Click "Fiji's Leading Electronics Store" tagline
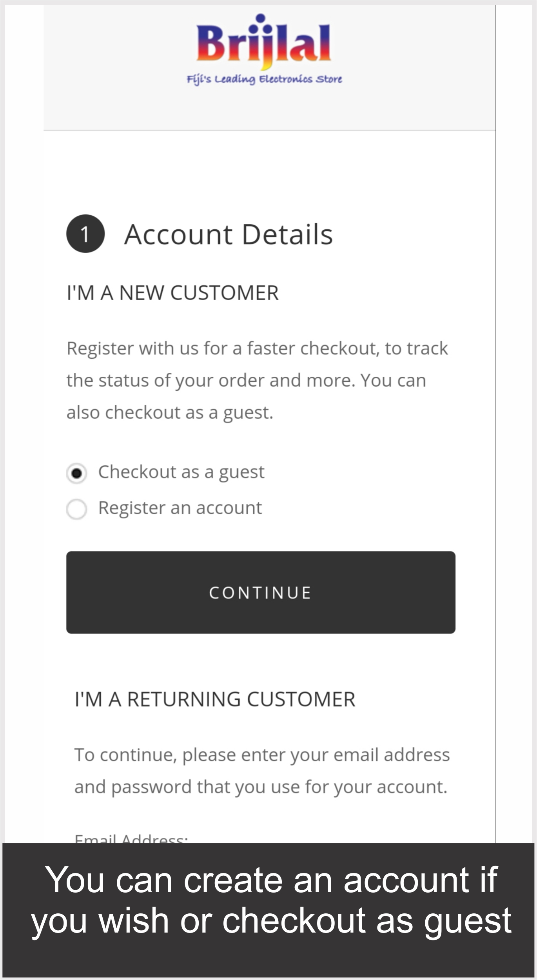Screen dimensions: 537x980 (264, 79)
